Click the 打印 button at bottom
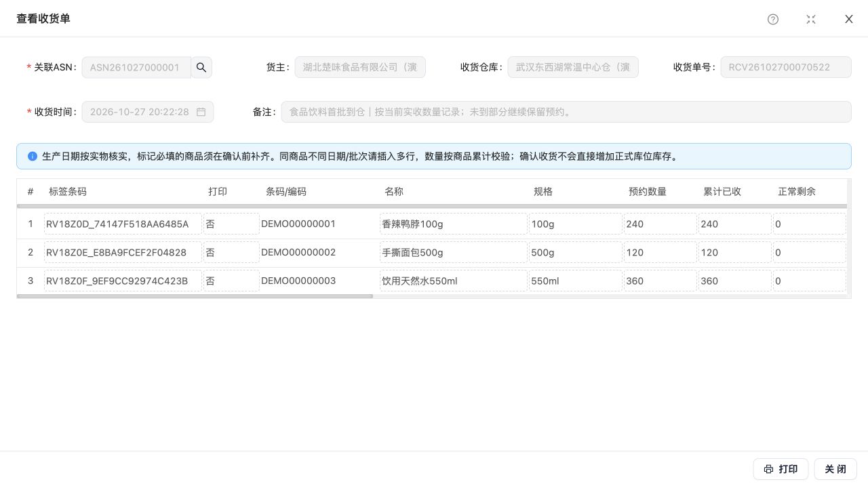868x488 pixels. click(781, 469)
